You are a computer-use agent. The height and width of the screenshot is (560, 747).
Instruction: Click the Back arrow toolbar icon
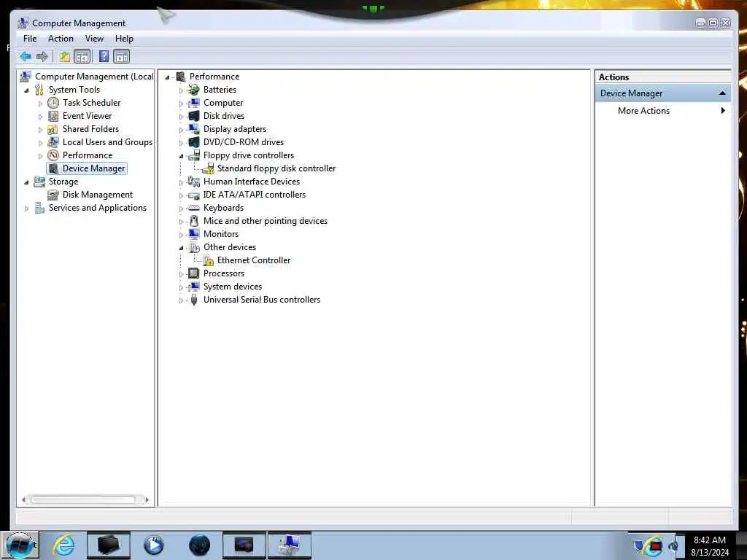click(x=26, y=57)
